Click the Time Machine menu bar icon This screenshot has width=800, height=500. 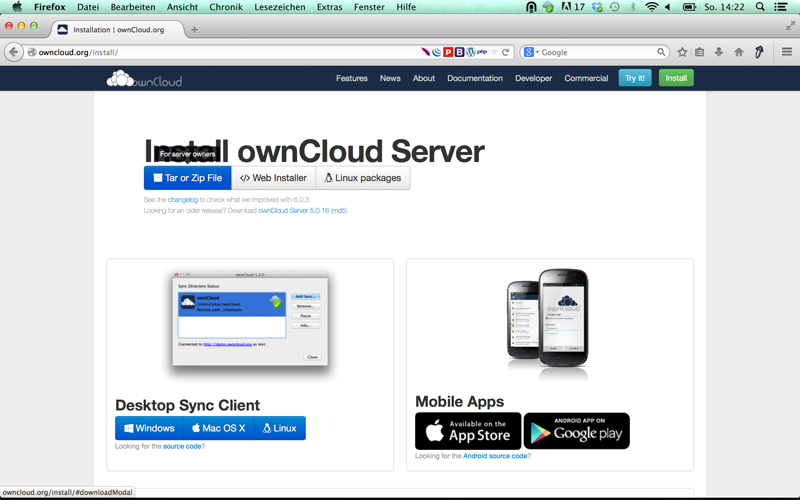(615, 7)
